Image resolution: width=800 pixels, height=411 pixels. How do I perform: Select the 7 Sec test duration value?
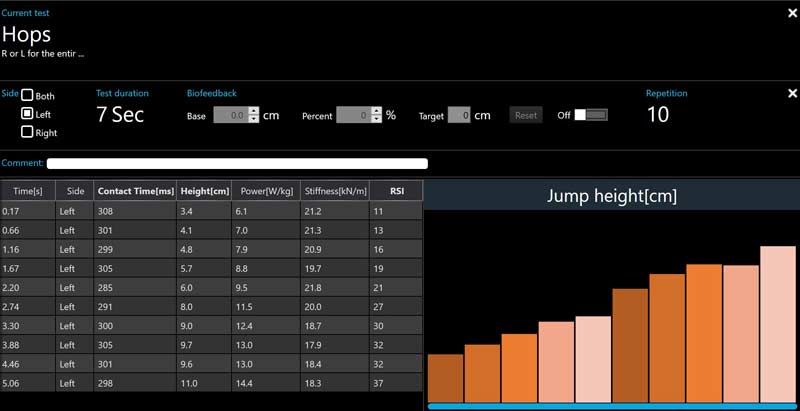pos(120,115)
